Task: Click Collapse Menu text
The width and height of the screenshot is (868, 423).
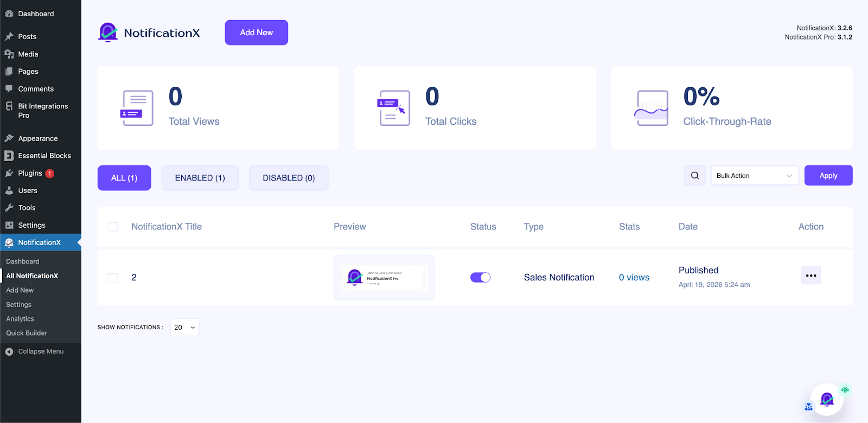Action: 41,351
